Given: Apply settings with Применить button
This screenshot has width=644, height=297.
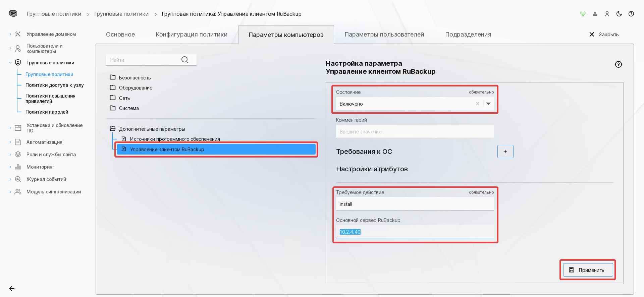Looking at the screenshot, I should pyautogui.click(x=588, y=270).
